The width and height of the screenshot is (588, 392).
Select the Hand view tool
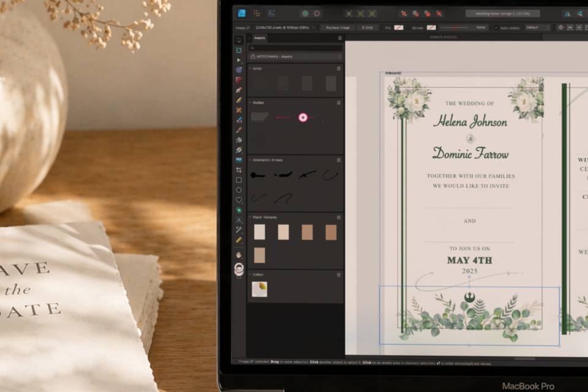(x=239, y=255)
